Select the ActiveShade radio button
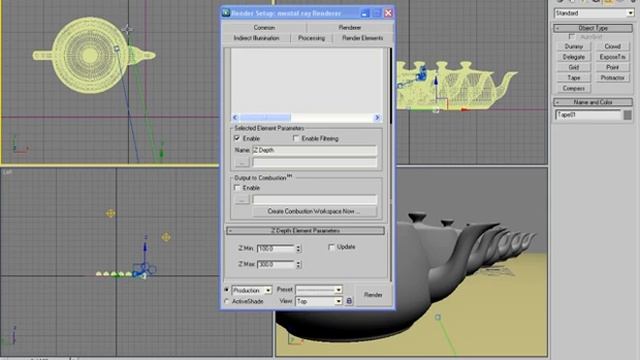The height and width of the screenshot is (360, 640). click(227, 301)
